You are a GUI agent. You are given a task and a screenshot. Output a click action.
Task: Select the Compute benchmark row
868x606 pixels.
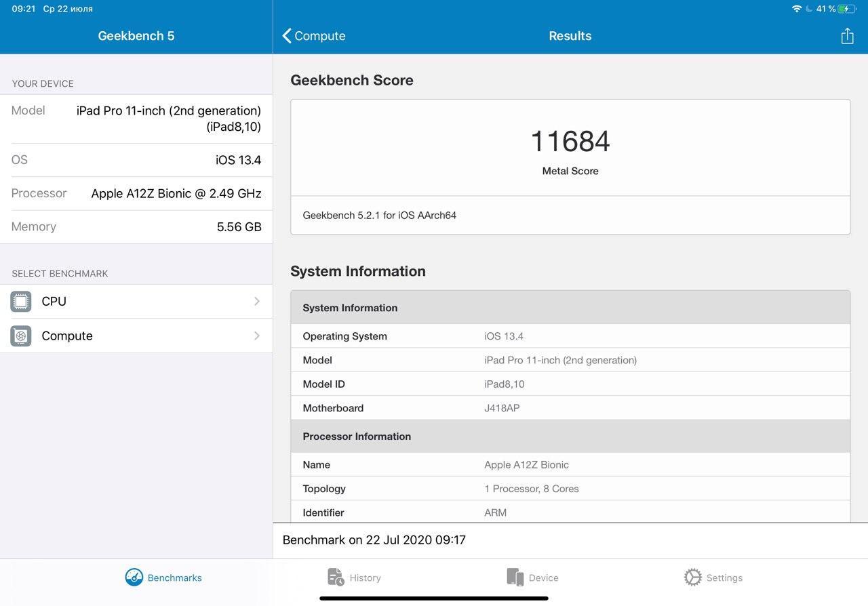pyautogui.click(x=136, y=336)
